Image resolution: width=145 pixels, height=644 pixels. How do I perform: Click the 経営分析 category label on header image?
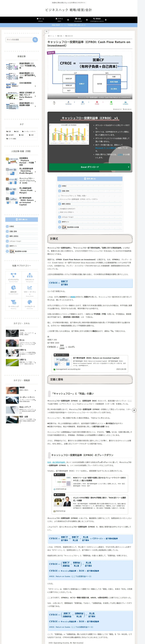click(51, 52)
